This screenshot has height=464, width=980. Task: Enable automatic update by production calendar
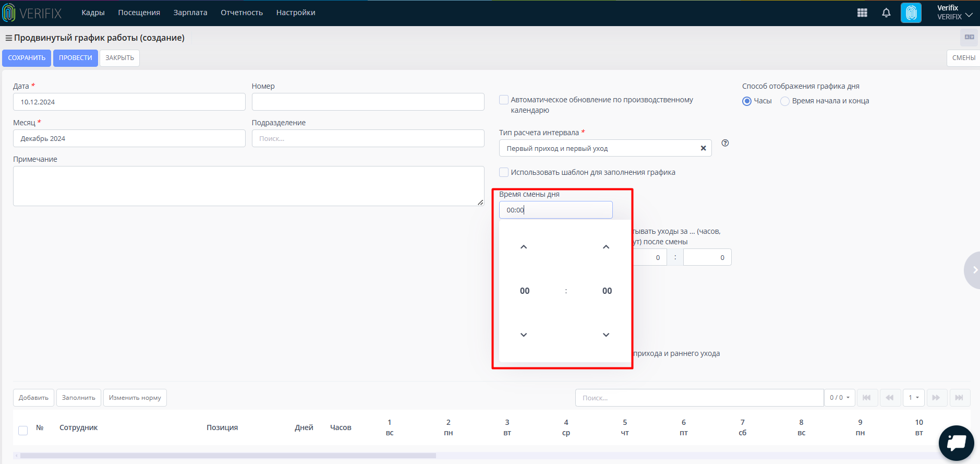(x=504, y=100)
